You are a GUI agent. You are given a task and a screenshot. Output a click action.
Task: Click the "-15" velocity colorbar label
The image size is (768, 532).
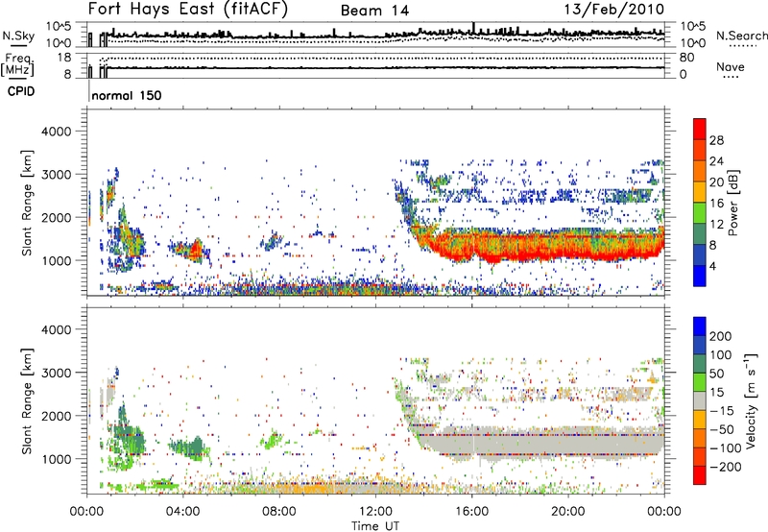coord(722,411)
